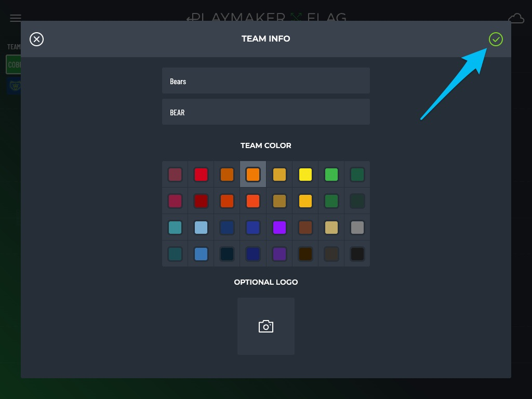Select the dark red color swatch
This screenshot has width=532, height=399.
(201, 201)
